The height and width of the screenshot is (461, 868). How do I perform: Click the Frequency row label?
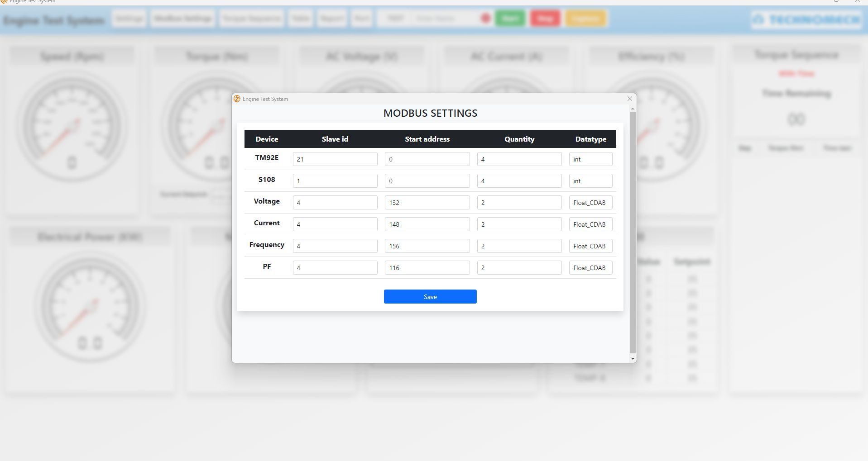[267, 244]
